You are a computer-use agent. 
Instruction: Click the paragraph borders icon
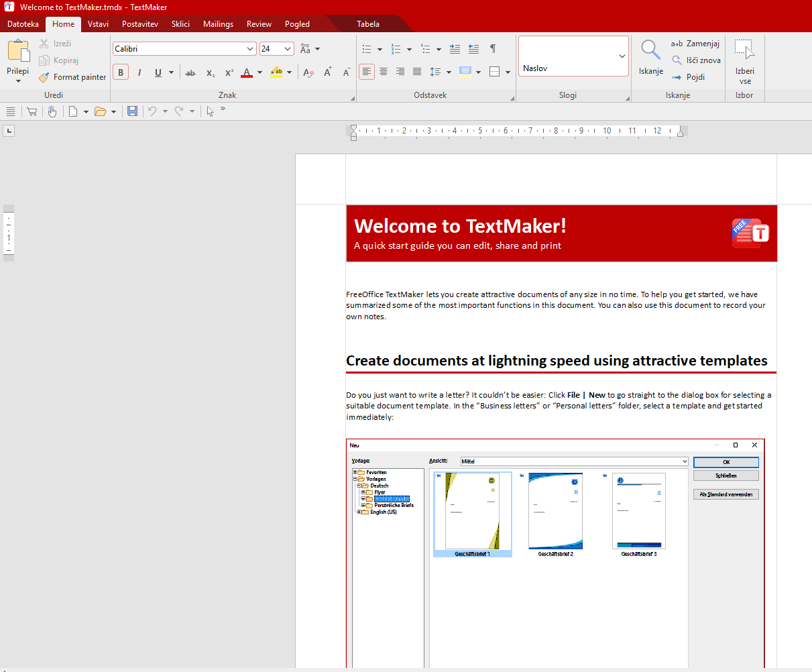pos(495,72)
